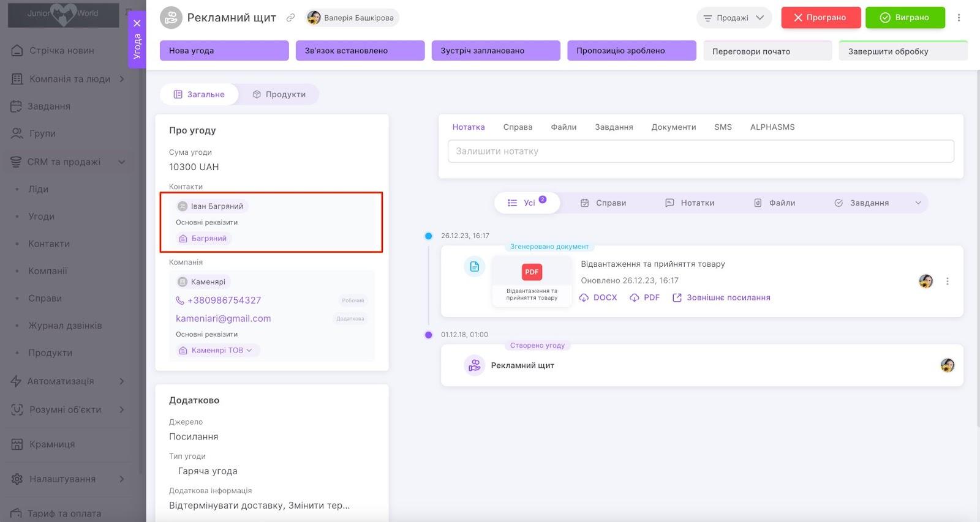This screenshot has width=980, height=522.
Task: Expand more timeline filters chevron
Action: click(x=918, y=203)
